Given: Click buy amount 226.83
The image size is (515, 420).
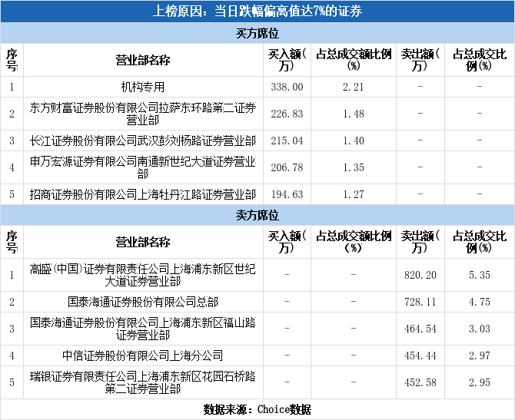Looking at the screenshot, I should [287, 114].
